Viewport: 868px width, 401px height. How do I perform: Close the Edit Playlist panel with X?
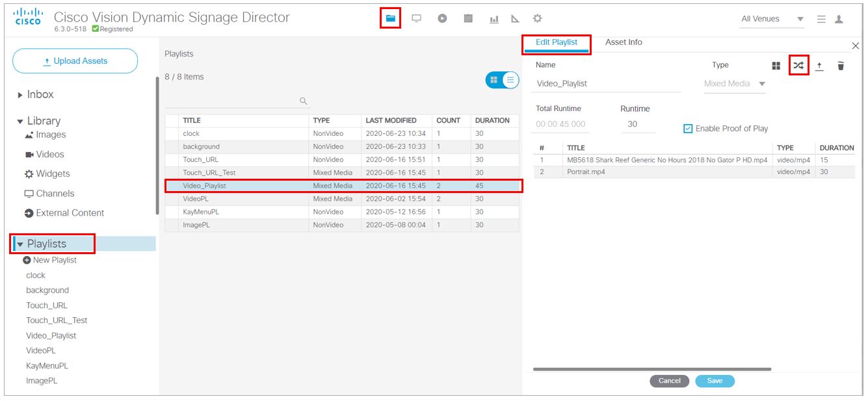point(856,45)
